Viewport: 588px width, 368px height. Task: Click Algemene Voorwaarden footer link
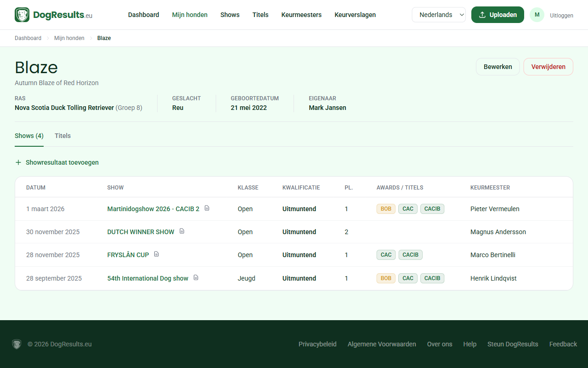click(382, 344)
